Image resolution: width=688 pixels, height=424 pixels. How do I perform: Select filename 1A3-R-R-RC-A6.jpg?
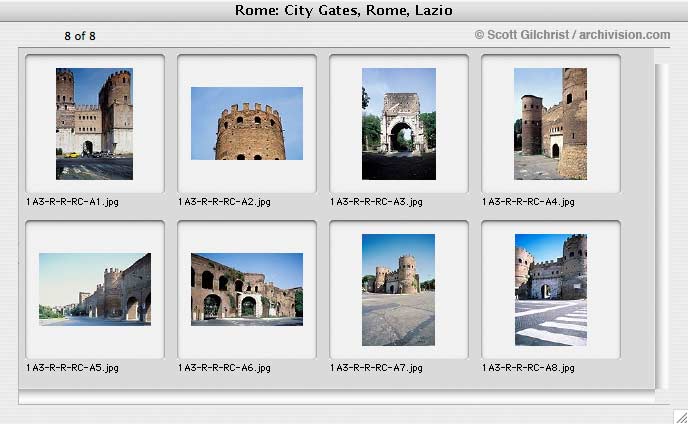pyautogui.click(x=224, y=368)
